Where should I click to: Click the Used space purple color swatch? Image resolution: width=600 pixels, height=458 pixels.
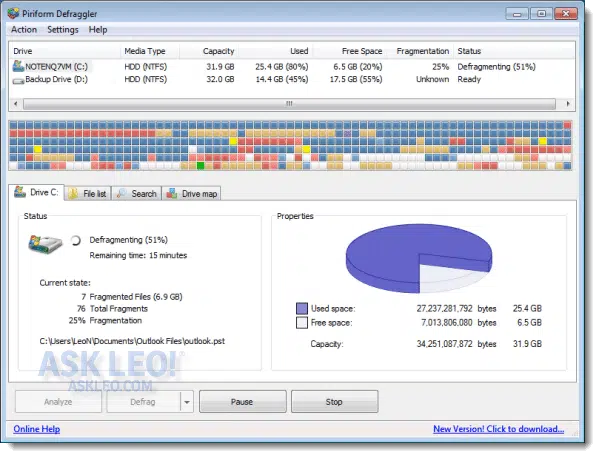(x=302, y=308)
